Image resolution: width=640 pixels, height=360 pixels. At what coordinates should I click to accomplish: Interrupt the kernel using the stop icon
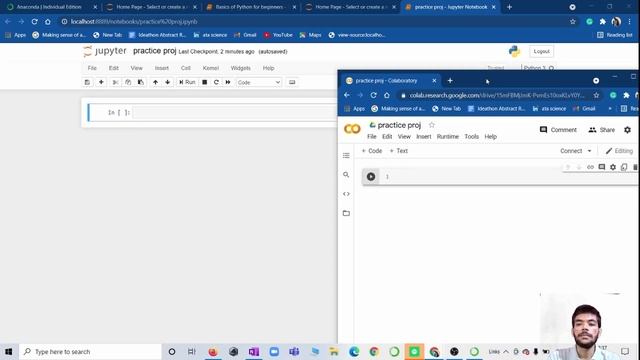(x=204, y=82)
